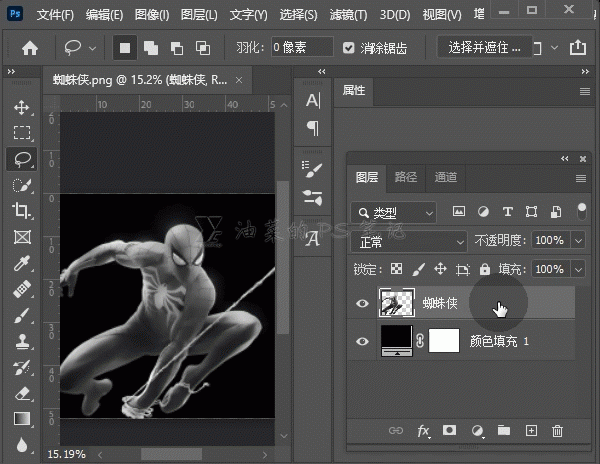Open 滤镜(T) menu

[348, 15]
